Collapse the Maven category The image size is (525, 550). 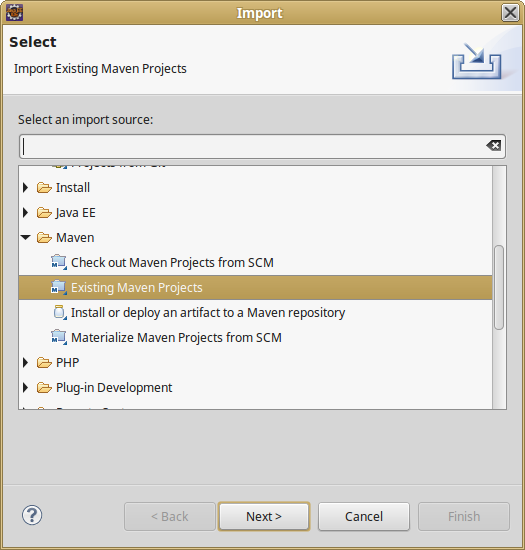(x=26, y=237)
